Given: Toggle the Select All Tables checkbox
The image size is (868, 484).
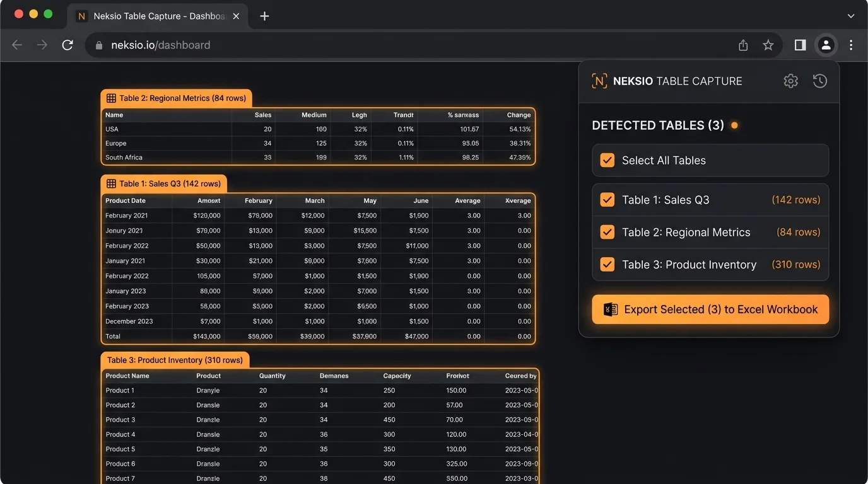Looking at the screenshot, I should (607, 160).
